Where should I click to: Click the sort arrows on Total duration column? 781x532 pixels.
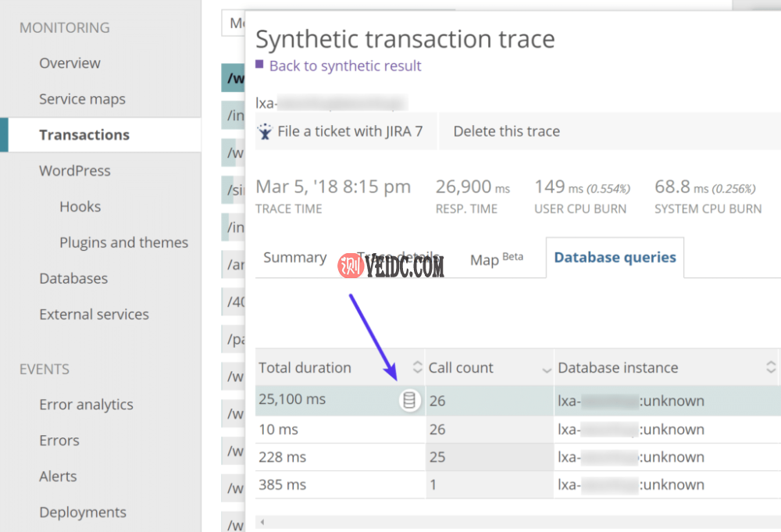(417, 368)
